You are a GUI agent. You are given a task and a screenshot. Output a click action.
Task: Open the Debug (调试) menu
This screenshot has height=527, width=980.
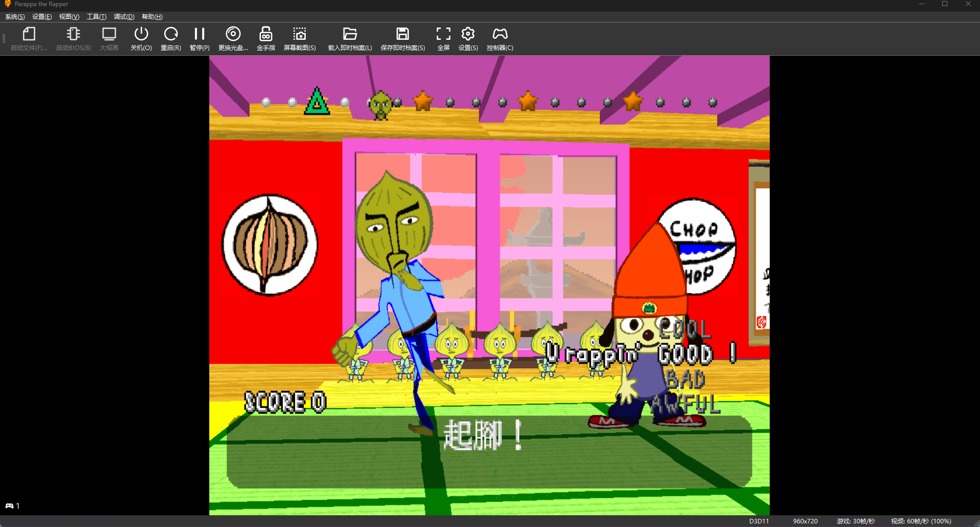click(x=124, y=17)
